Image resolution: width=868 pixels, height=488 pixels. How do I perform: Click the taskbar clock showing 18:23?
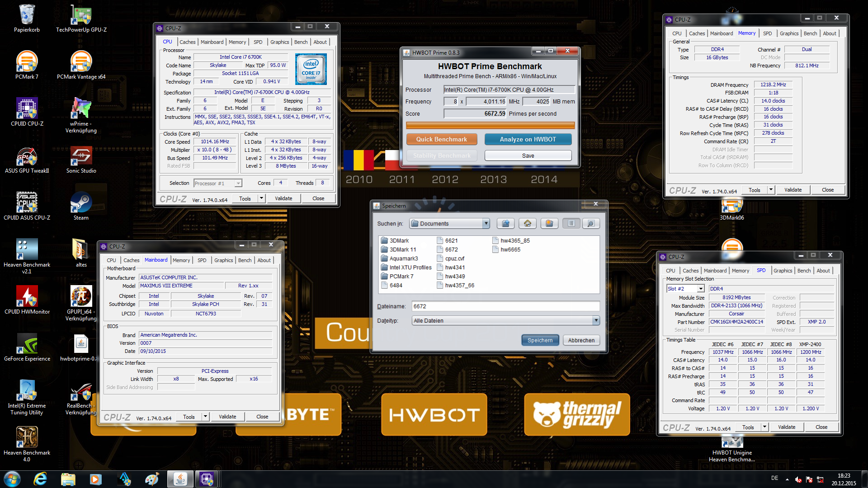click(x=844, y=479)
